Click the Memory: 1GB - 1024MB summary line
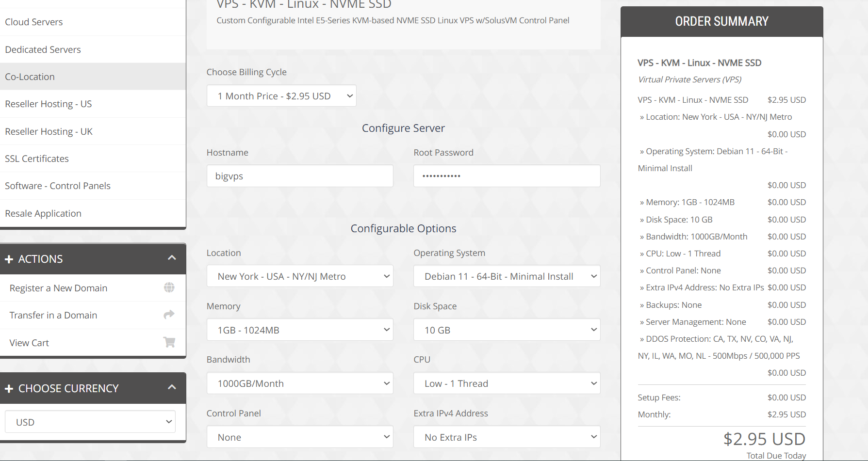This screenshot has width=868, height=461. 721,202
